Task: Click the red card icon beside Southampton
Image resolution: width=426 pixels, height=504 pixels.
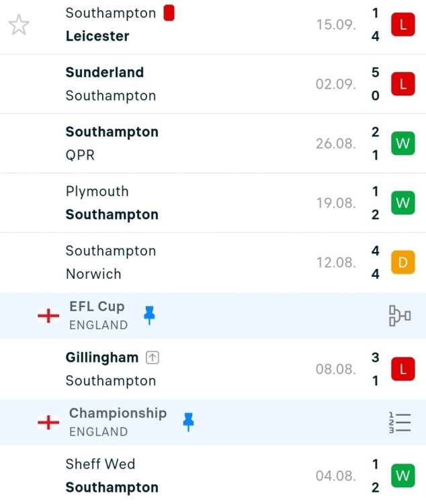Action: pos(169,13)
